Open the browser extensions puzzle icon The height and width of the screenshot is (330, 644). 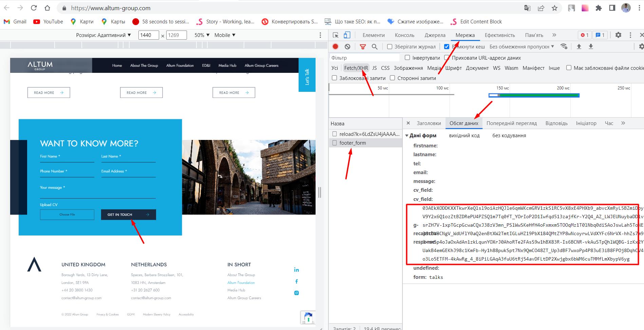tap(599, 8)
